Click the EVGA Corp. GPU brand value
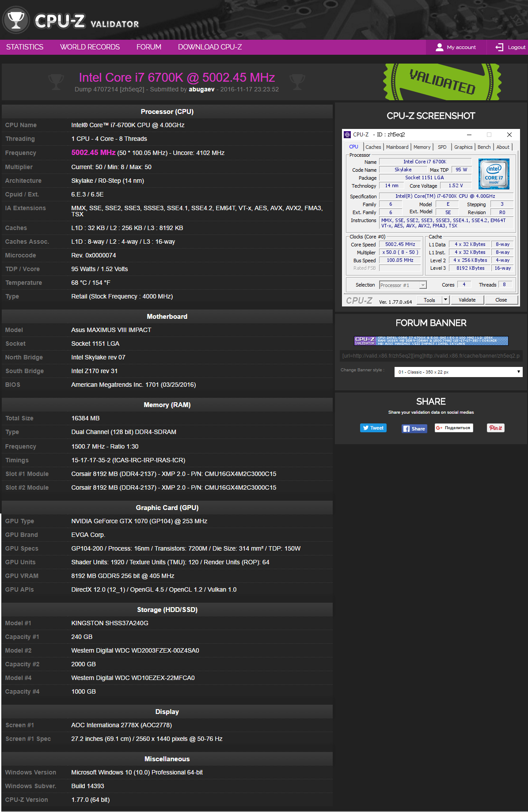Image resolution: width=528 pixels, height=812 pixels. 88,535
